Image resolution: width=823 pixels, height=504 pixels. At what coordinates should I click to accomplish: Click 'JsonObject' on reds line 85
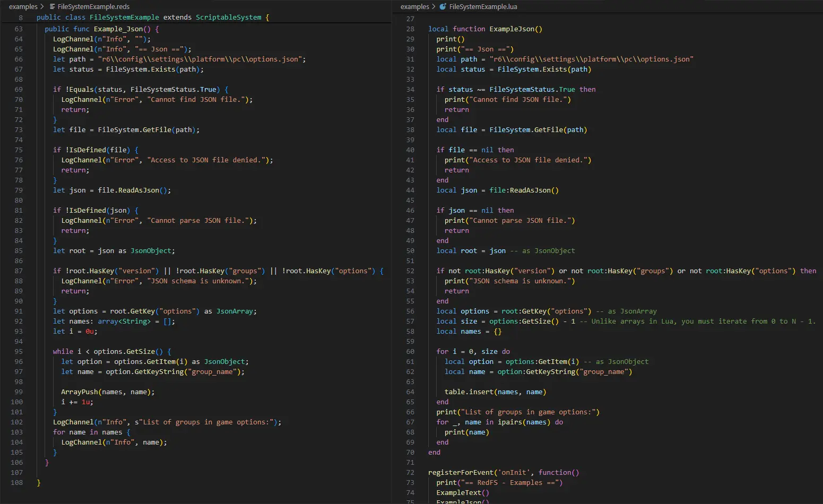point(151,251)
